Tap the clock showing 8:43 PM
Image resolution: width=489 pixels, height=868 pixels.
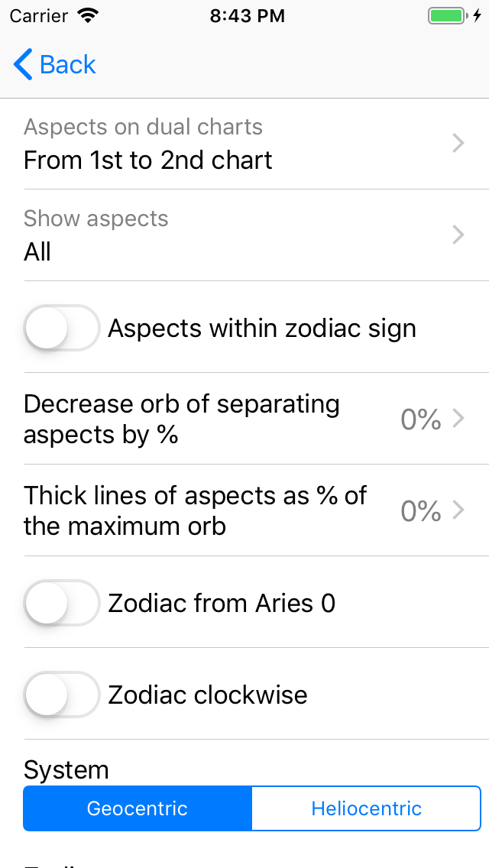coord(247,16)
